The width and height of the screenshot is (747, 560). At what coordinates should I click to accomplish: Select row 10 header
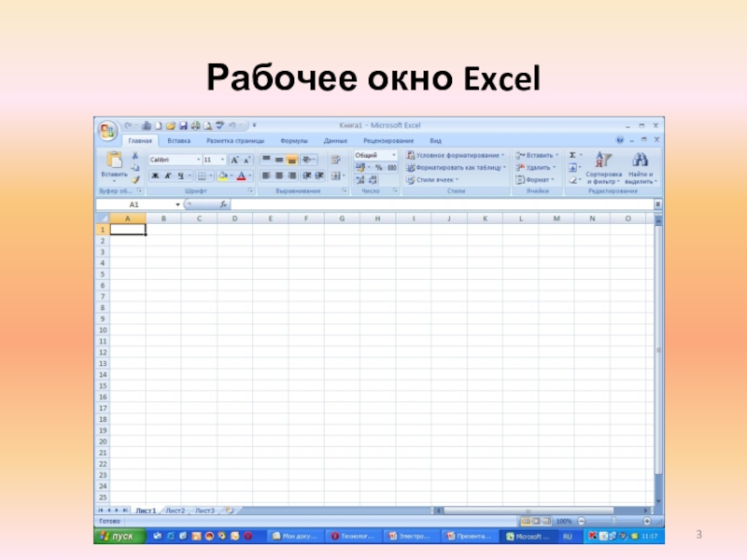click(103, 330)
